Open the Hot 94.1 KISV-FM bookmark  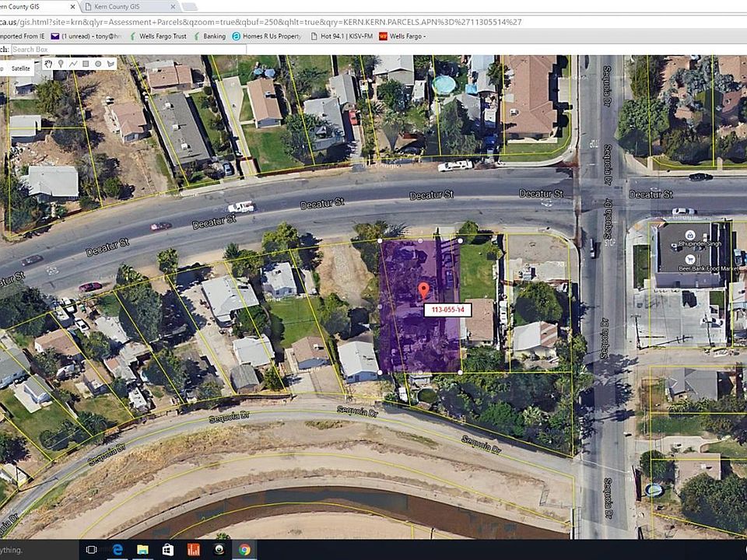point(342,37)
